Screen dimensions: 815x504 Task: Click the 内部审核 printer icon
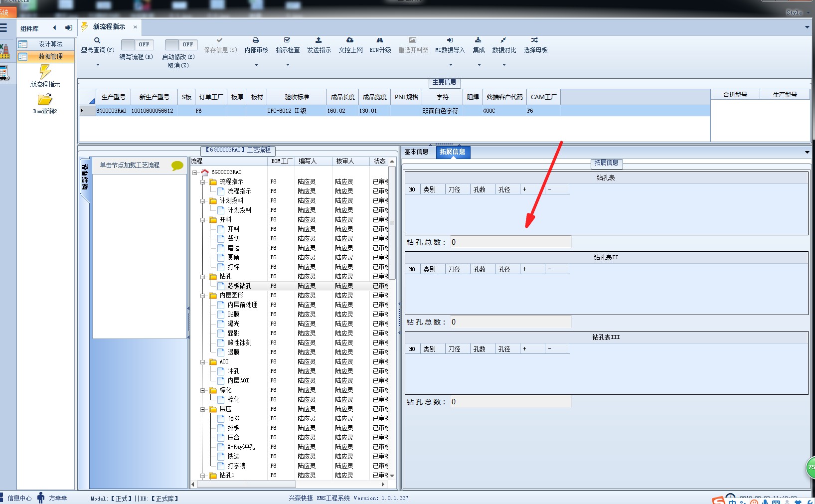(256, 40)
